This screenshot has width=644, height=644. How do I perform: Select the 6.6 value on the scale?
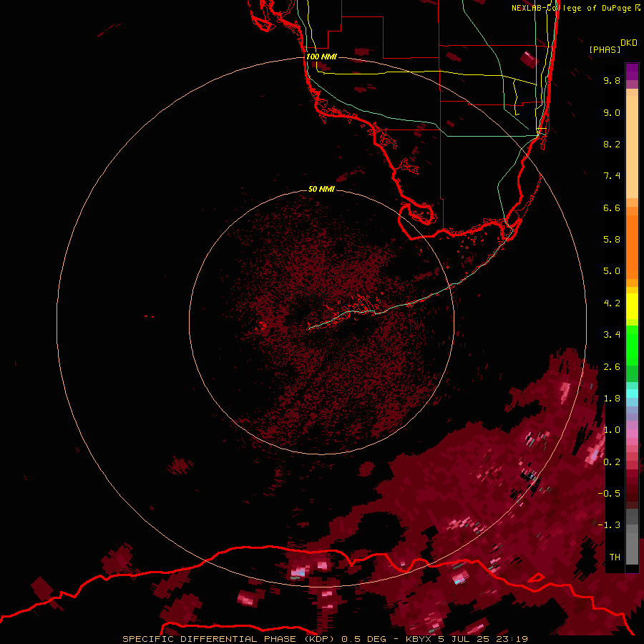[612, 208]
